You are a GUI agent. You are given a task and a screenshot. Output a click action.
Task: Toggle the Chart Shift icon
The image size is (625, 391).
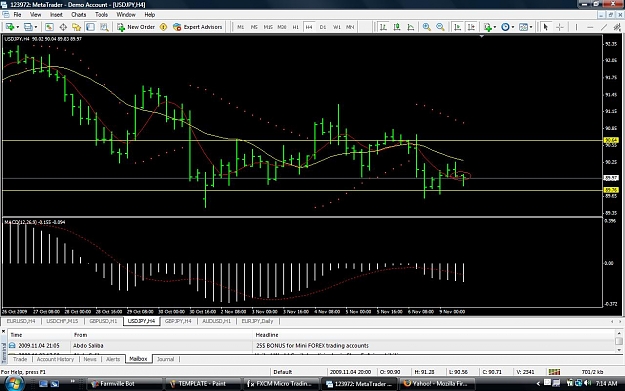471,27
